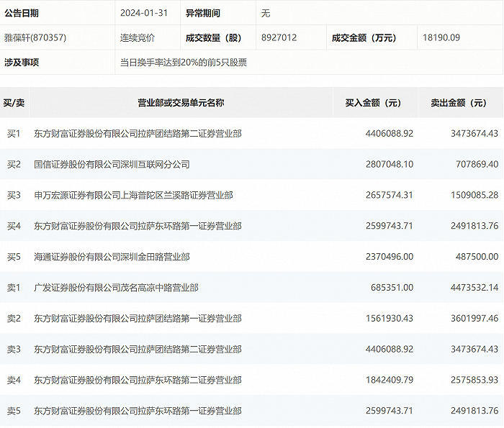
Task: Click the 买入金额（元） column header
Action: point(373,103)
